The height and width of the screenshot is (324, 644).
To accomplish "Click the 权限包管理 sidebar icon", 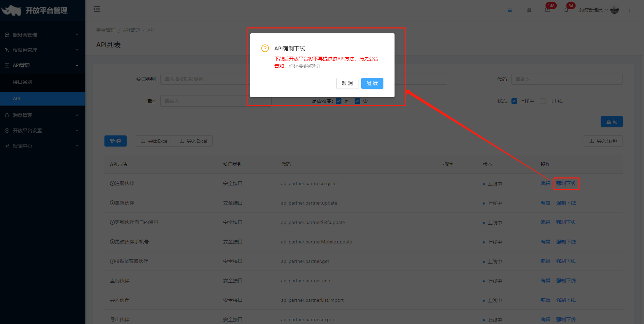I will 7,50.
